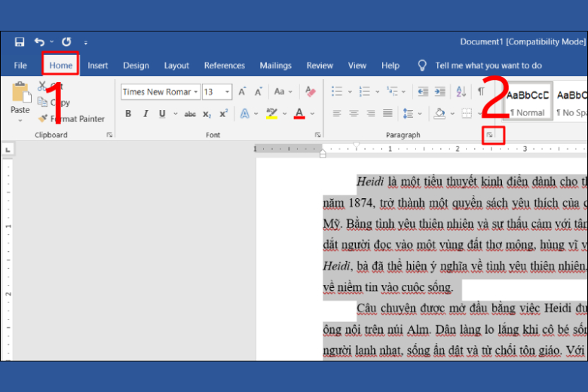Open line and paragraph spacing options

coord(408,114)
